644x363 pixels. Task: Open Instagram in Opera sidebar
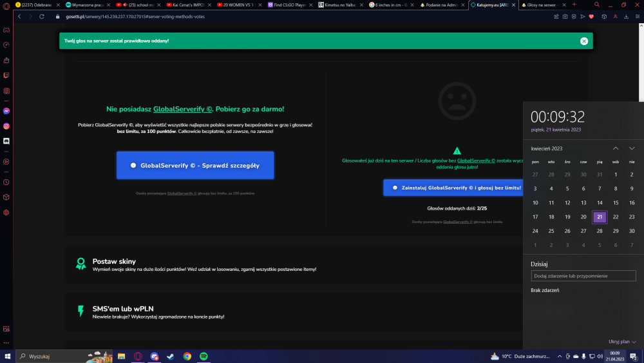[x=6, y=126]
